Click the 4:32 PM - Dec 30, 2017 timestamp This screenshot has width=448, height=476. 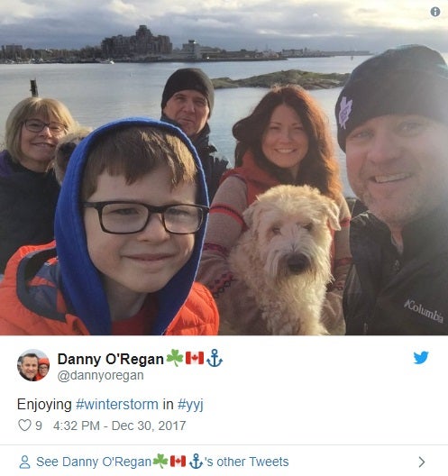coord(119,426)
